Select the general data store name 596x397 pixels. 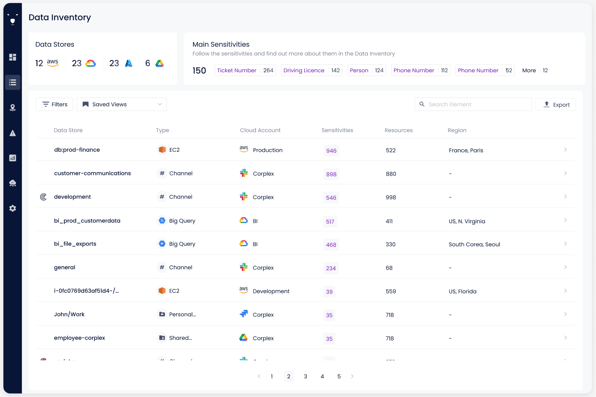(x=65, y=267)
